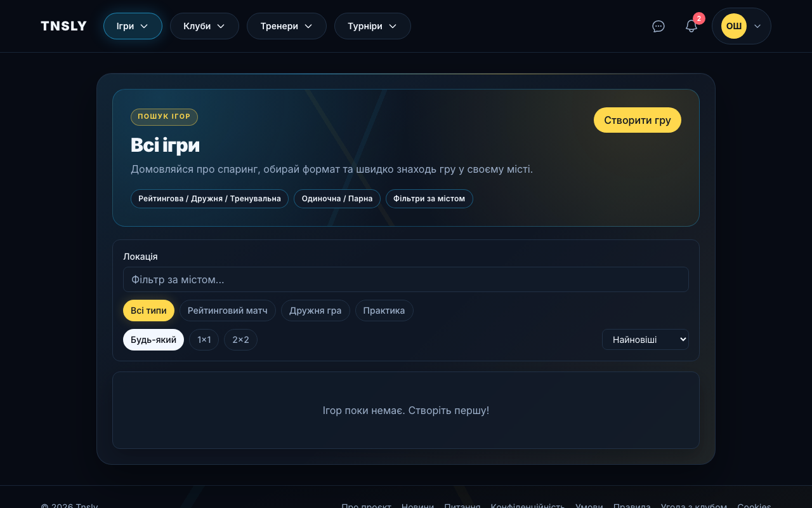Click the Фільтри за містом tag
The image size is (812, 508).
tap(429, 199)
